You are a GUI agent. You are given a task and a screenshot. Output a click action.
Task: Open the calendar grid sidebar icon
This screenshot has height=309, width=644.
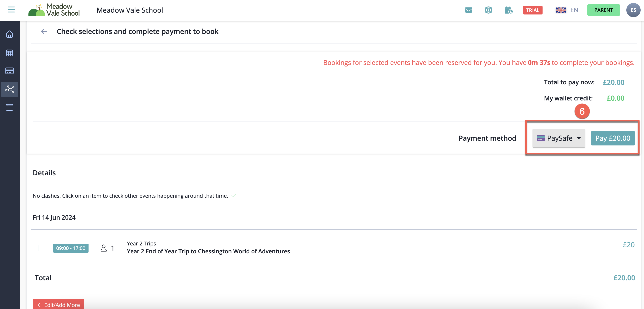point(10,52)
